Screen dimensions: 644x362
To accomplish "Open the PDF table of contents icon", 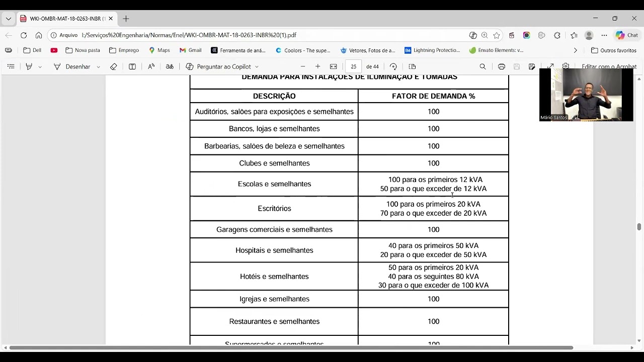I will pyautogui.click(x=11, y=66).
